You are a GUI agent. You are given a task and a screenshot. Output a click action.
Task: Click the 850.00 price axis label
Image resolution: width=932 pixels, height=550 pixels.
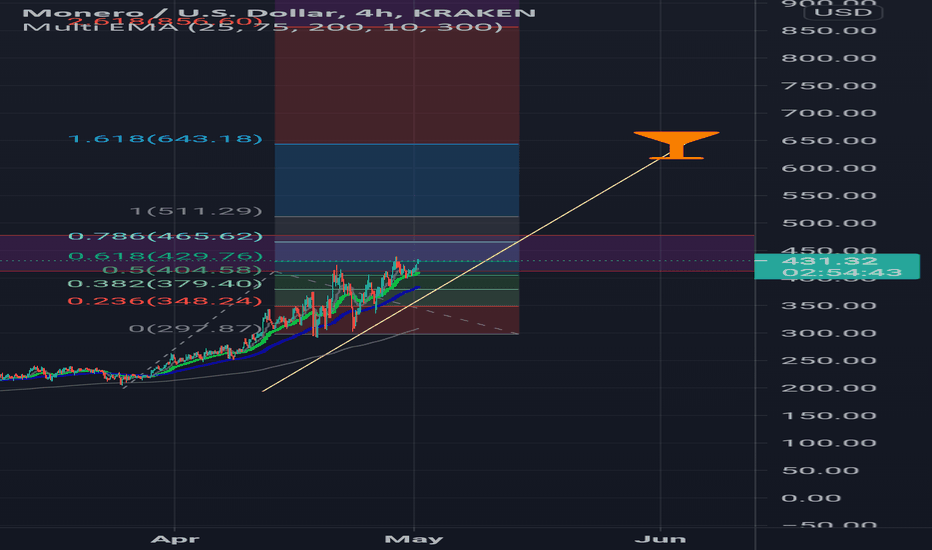point(829,30)
